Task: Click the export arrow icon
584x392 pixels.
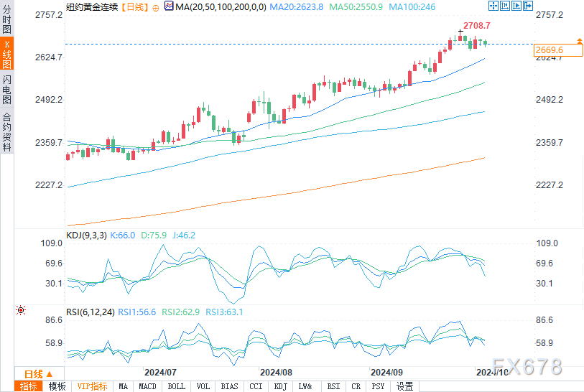Action: (x=528, y=6)
